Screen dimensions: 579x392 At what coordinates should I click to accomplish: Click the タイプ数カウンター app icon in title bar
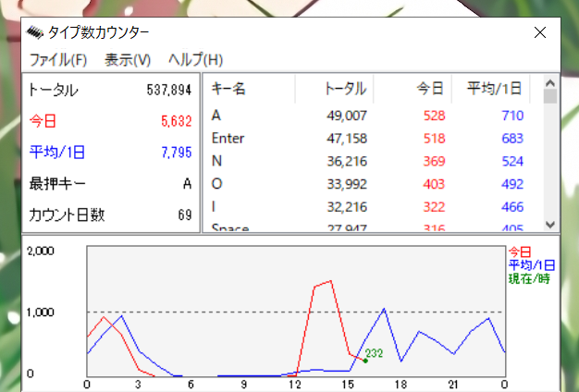[35, 32]
